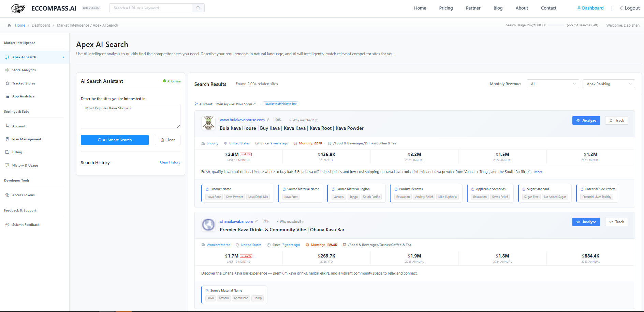Viewport: 644px width, 312px height.
Task: Click the home icon in breadcrumb
Action: pyautogui.click(x=9, y=25)
